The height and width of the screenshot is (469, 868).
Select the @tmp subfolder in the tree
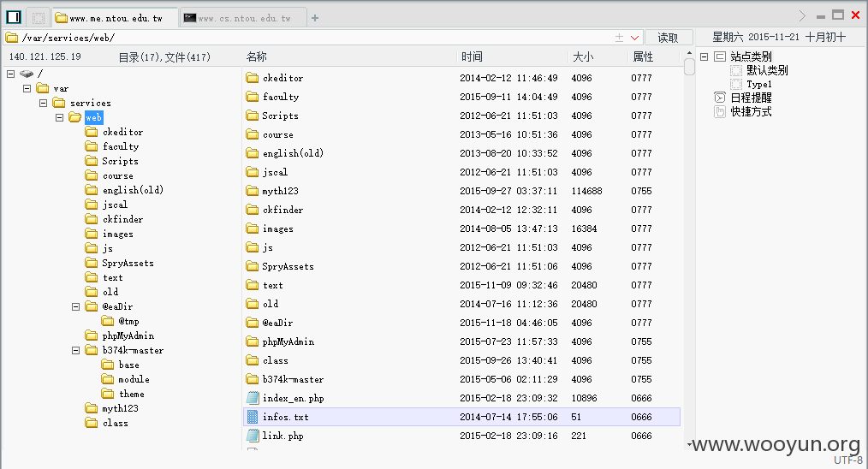tap(129, 321)
